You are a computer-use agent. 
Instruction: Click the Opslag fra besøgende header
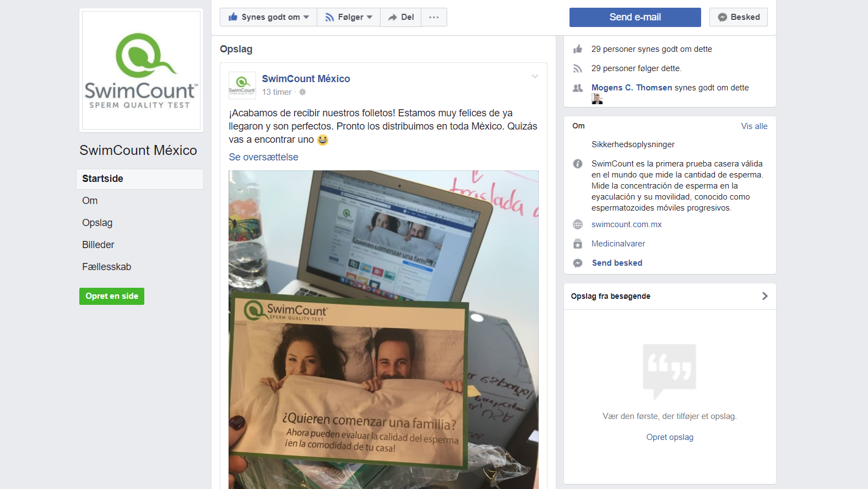point(611,296)
